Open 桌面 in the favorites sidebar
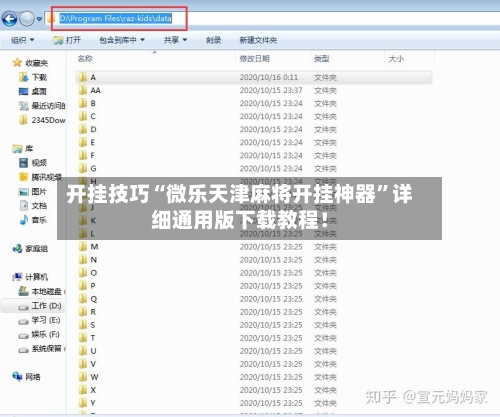 click(x=33, y=91)
